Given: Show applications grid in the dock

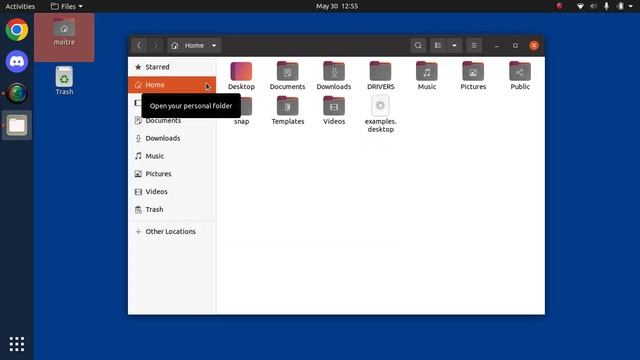Looking at the screenshot, I should point(17,344).
